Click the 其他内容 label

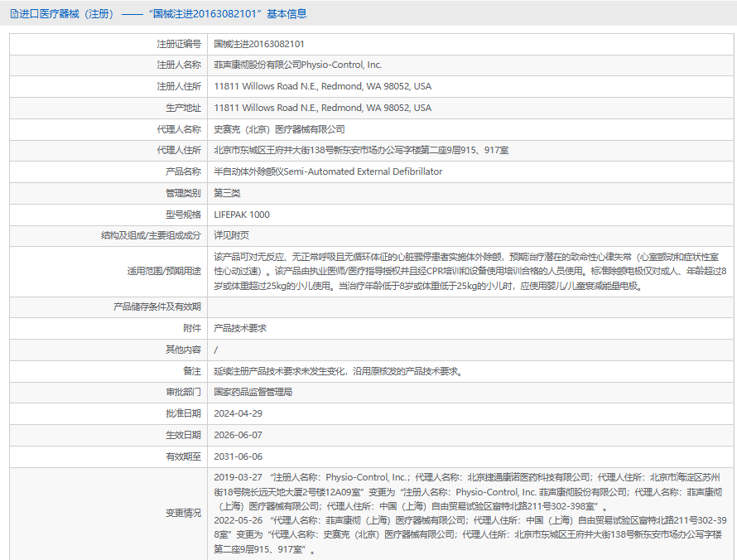[183, 350]
